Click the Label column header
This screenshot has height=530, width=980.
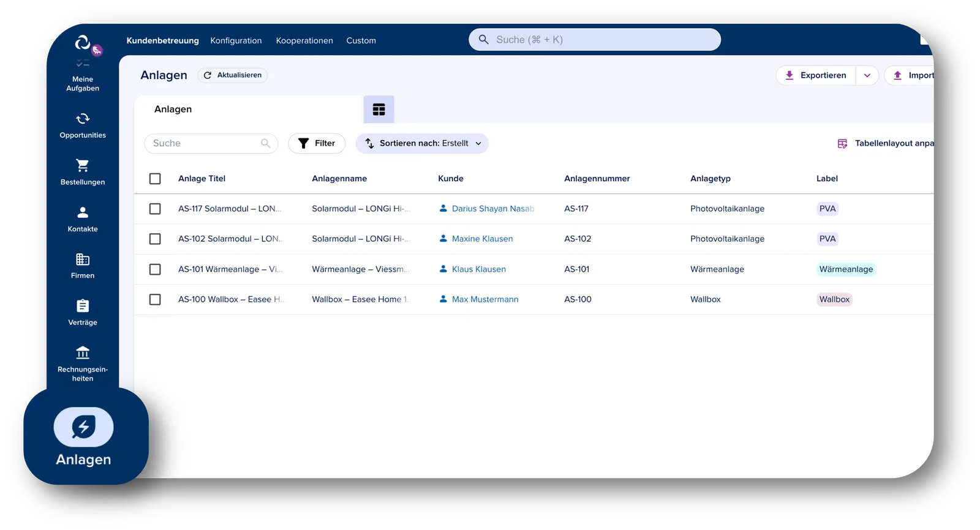(x=827, y=179)
